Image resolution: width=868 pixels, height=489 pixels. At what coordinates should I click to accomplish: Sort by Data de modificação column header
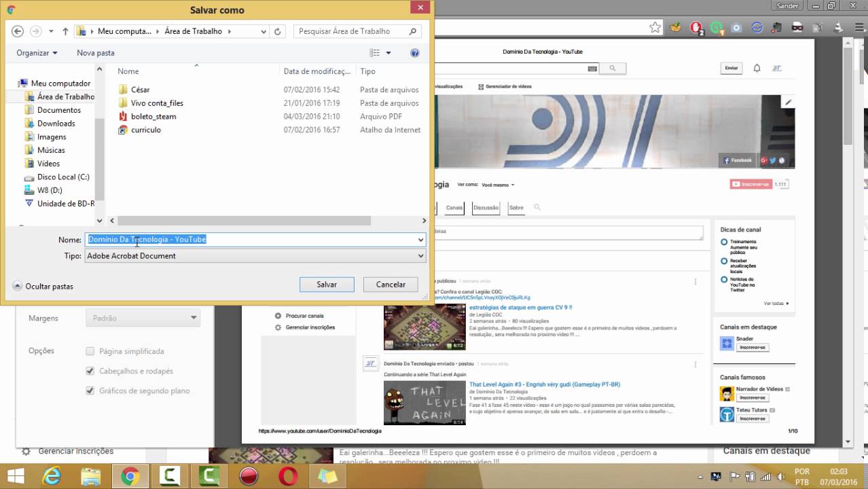click(317, 71)
